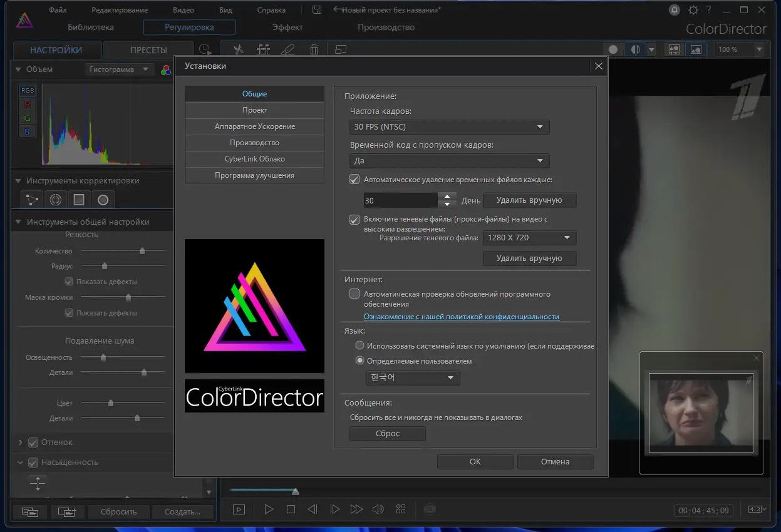
Task: Select the RGB histogram channel
Action: (27, 91)
